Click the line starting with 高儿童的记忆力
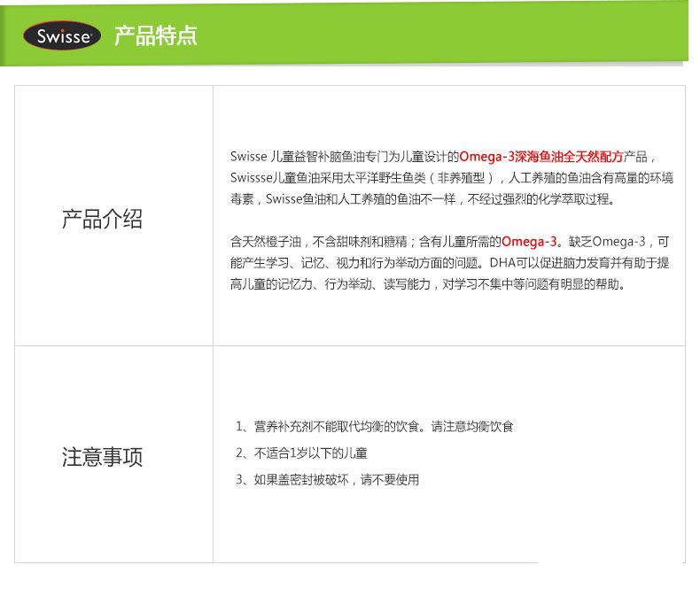This screenshot has height=596, width=700. 427,284
